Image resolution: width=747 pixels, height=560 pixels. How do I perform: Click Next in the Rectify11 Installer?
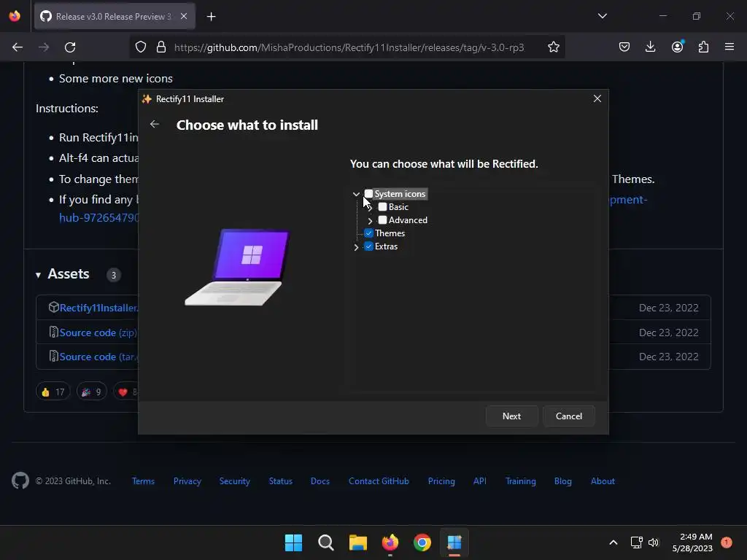511,416
